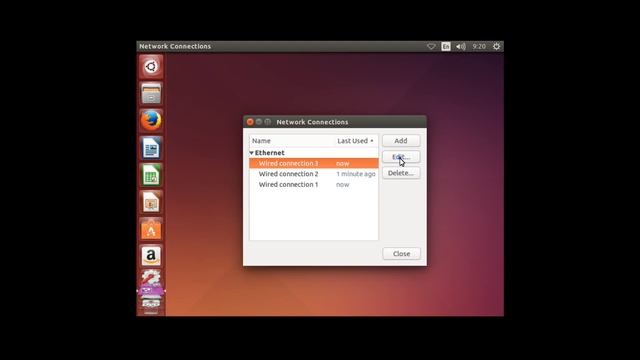Image resolution: width=640 pixels, height=360 pixels.
Task: Open the En keyboard layout indicator
Action: (x=446, y=47)
